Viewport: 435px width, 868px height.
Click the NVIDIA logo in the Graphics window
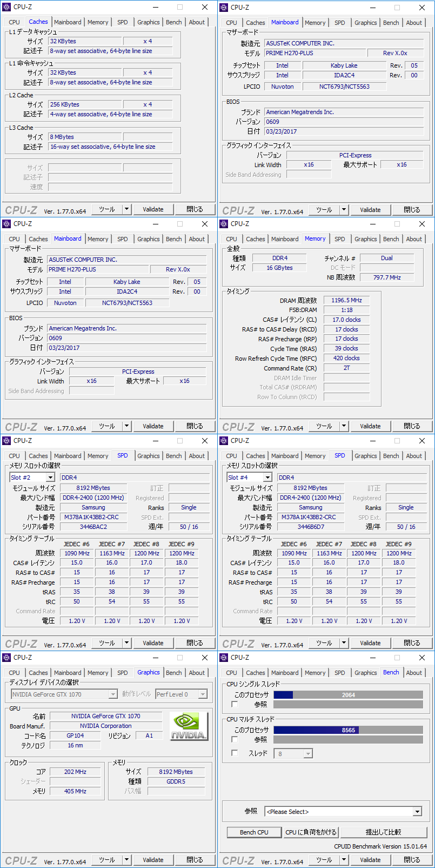189,726
